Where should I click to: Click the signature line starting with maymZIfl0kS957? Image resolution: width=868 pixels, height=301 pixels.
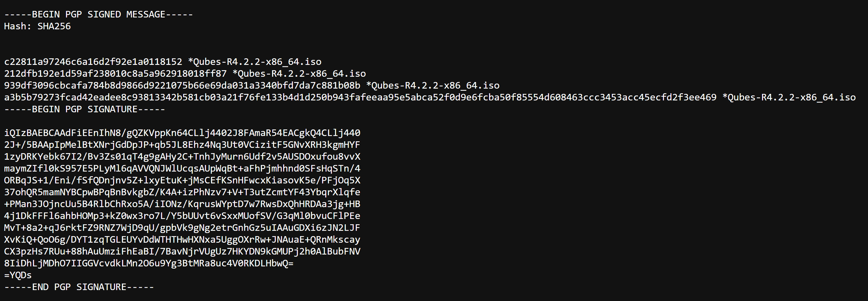(x=182, y=168)
